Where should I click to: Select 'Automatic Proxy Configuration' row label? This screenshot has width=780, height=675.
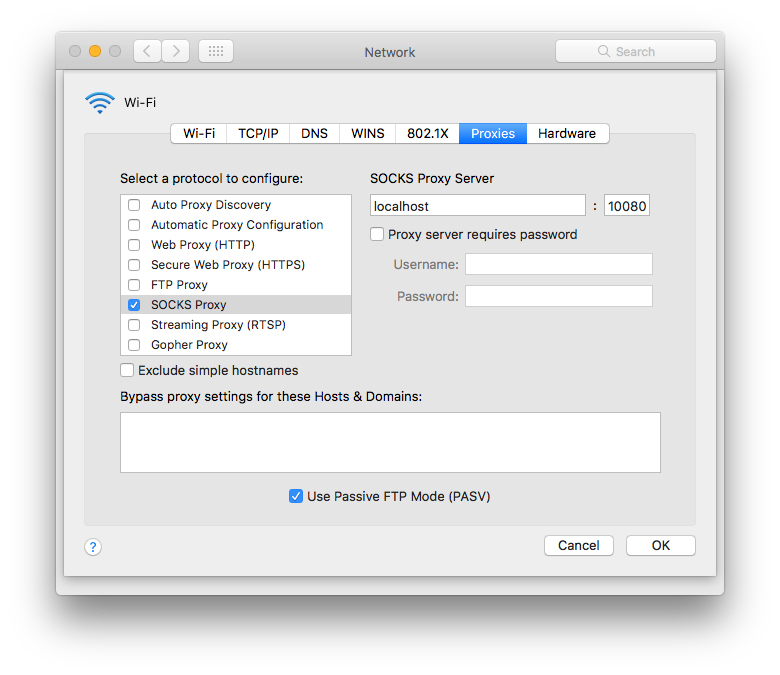click(237, 225)
